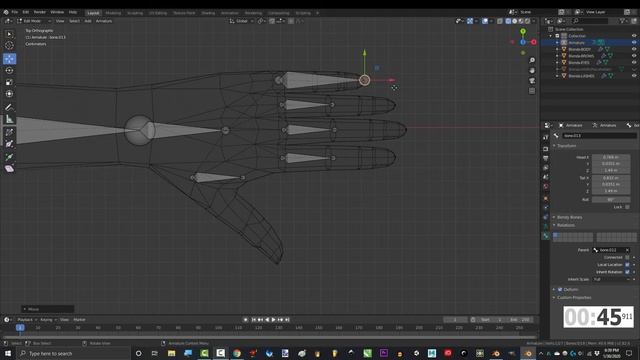This screenshot has width=640, height=360.
Task: Toggle the Local Location checkbox
Action: coord(627,265)
